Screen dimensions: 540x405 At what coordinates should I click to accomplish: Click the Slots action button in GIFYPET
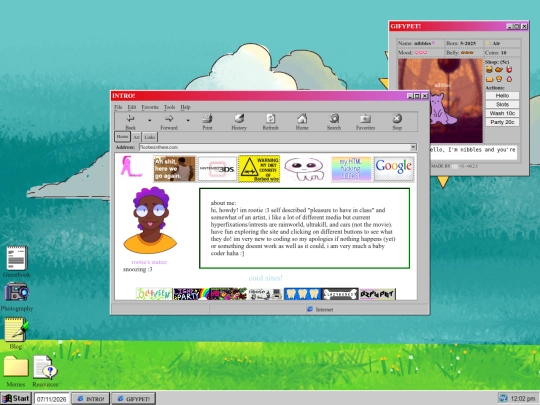click(x=502, y=104)
